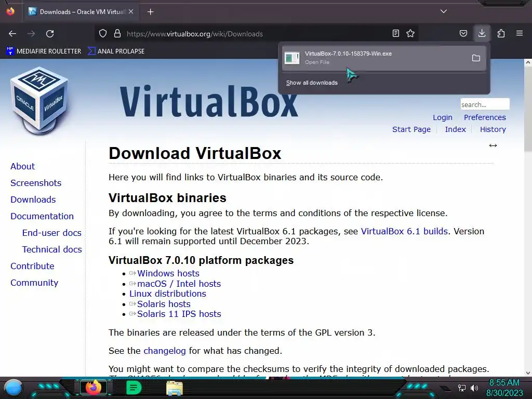Open the Linux distributions link
The width and height of the screenshot is (532, 399).
tap(168, 294)
